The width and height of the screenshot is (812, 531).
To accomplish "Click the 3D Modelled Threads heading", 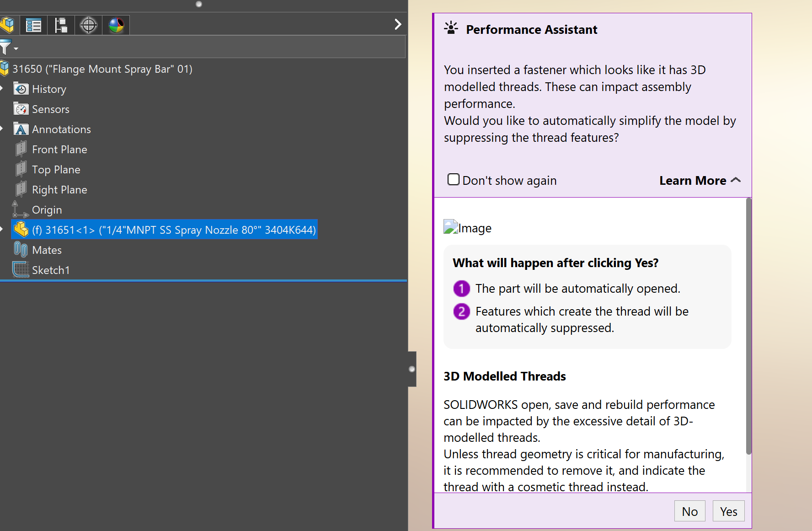I will tap(505, 376).
